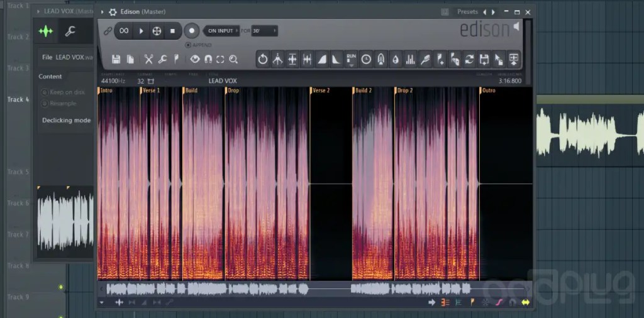Image resolution: width=644 pixels, height=318 pixels.
Task: Open the bottom-left small arrow menu
Action: pos(101,303)
